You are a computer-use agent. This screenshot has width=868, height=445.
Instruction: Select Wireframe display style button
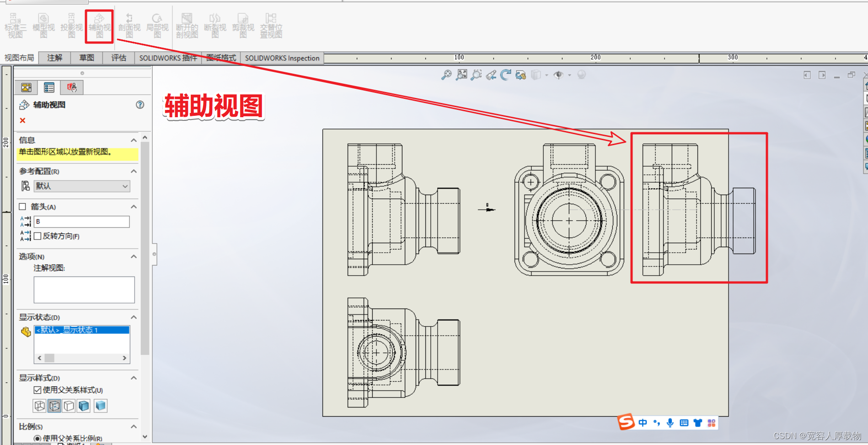click(x=40, y=406)
